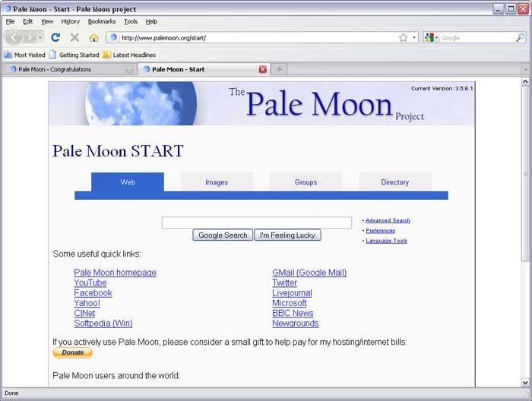Open the Newgrounds quick link

point(296,324)
